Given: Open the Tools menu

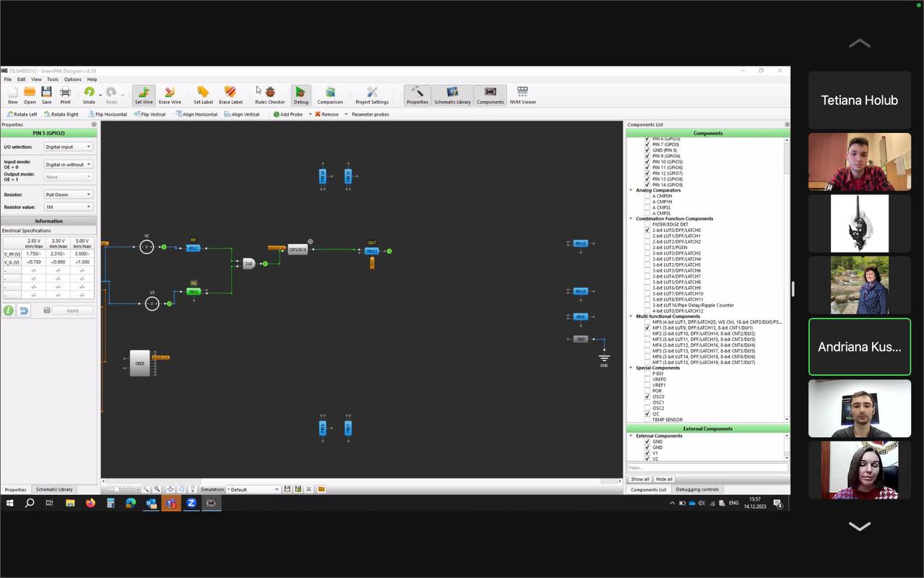Looking at the screenshot, I should pos(53,79).
